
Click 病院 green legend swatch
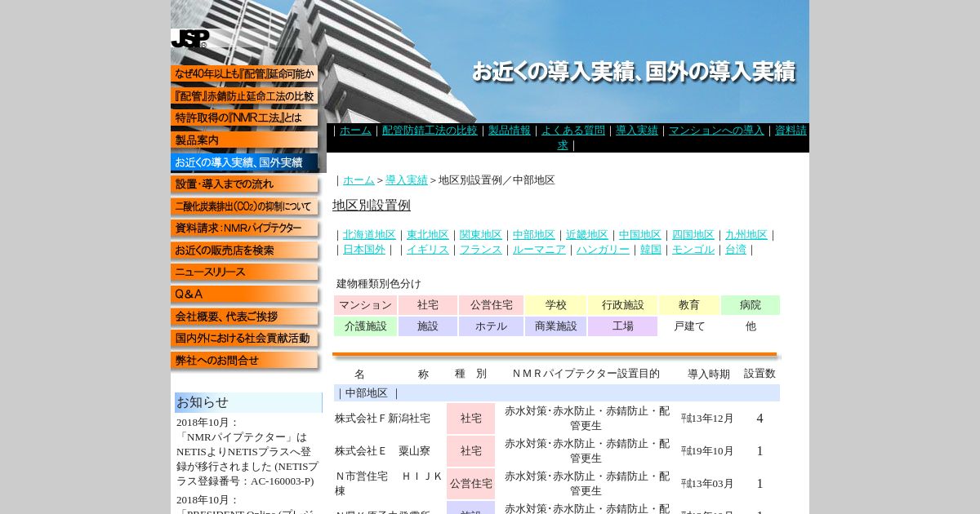click(751, 305)
